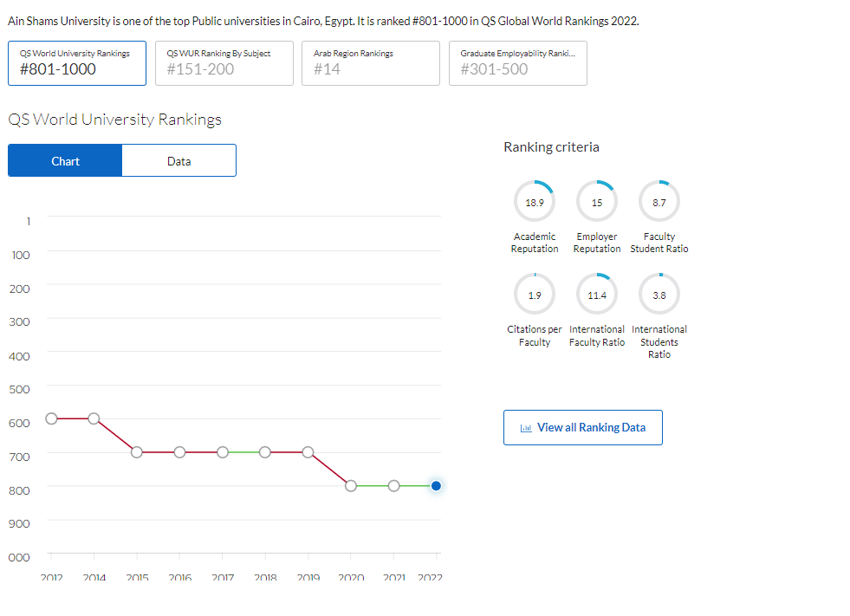Screen dimensions: 850x616
Task: Click the Academic Reputation 18.9 score ring
Action: 535,202
